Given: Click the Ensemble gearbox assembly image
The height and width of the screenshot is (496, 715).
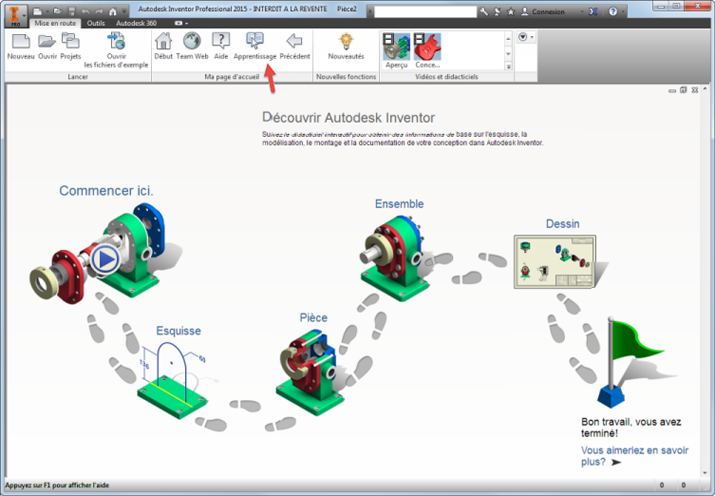Looking at the screenshot, I should tap(395, 258).
